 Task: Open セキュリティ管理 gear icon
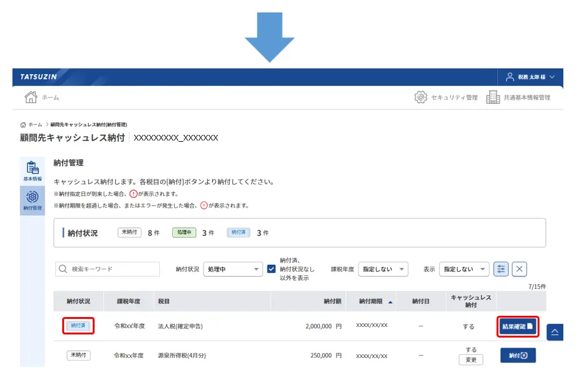[x=421, y=97]
